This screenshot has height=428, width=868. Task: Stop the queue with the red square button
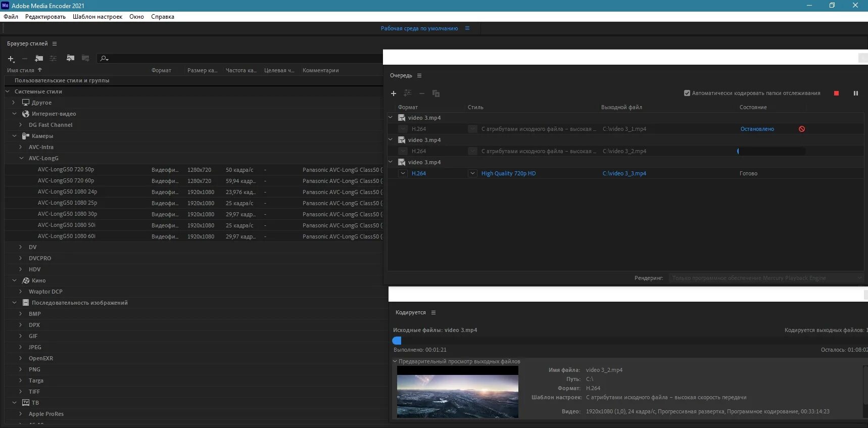(836, 93)
